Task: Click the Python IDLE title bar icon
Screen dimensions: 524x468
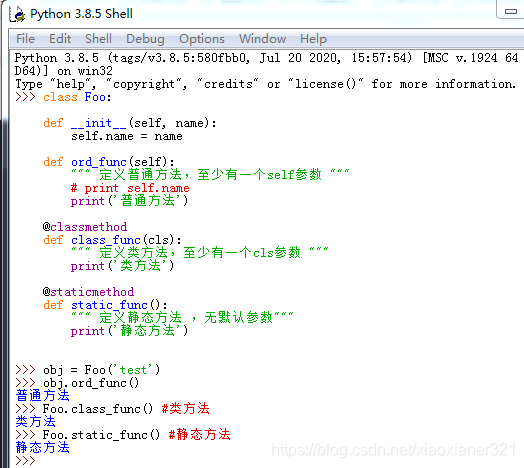Action: point(17,14)
